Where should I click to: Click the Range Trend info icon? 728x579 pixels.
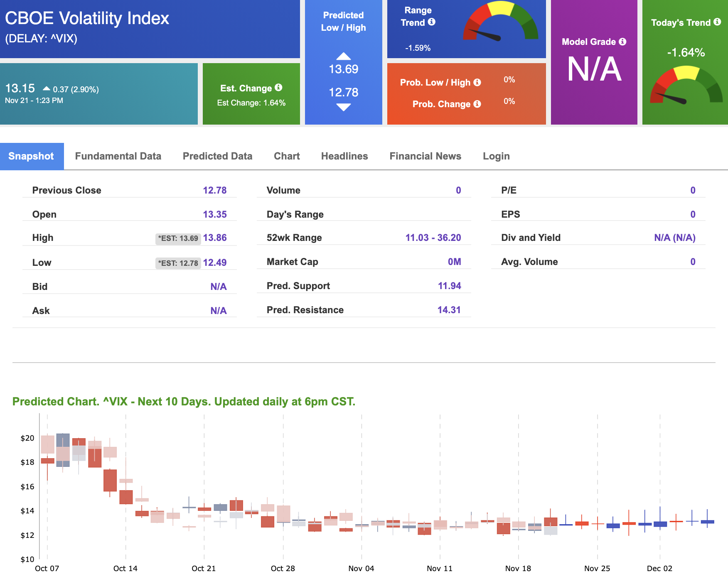432,22
